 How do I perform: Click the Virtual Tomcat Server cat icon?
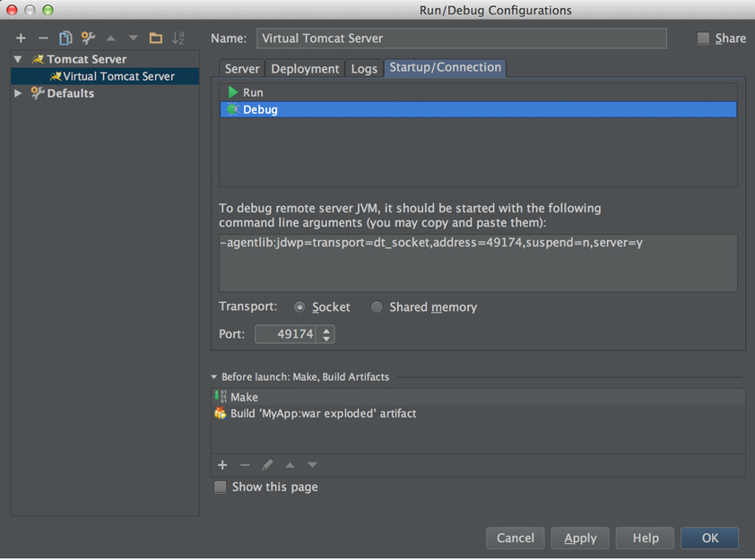click(x=56, y=76)
